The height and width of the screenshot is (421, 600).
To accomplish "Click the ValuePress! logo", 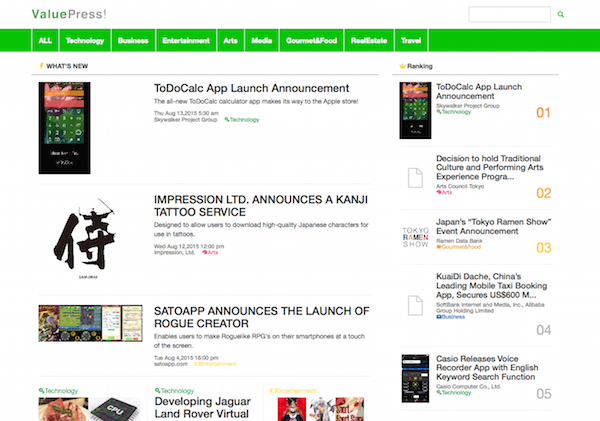I will (x=70, y=13).
